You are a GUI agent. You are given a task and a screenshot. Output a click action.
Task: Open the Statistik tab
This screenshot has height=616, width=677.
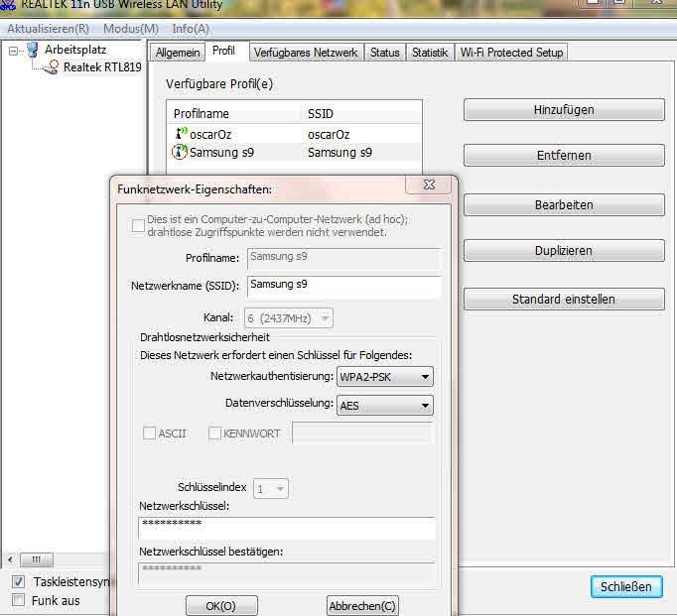click(x=430, y=53)
